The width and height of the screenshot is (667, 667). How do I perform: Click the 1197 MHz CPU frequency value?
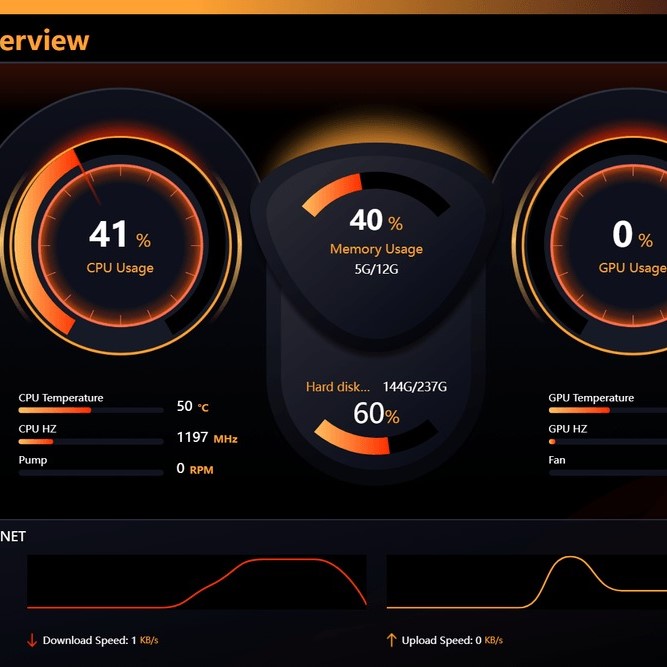click(x=206, y=438)
